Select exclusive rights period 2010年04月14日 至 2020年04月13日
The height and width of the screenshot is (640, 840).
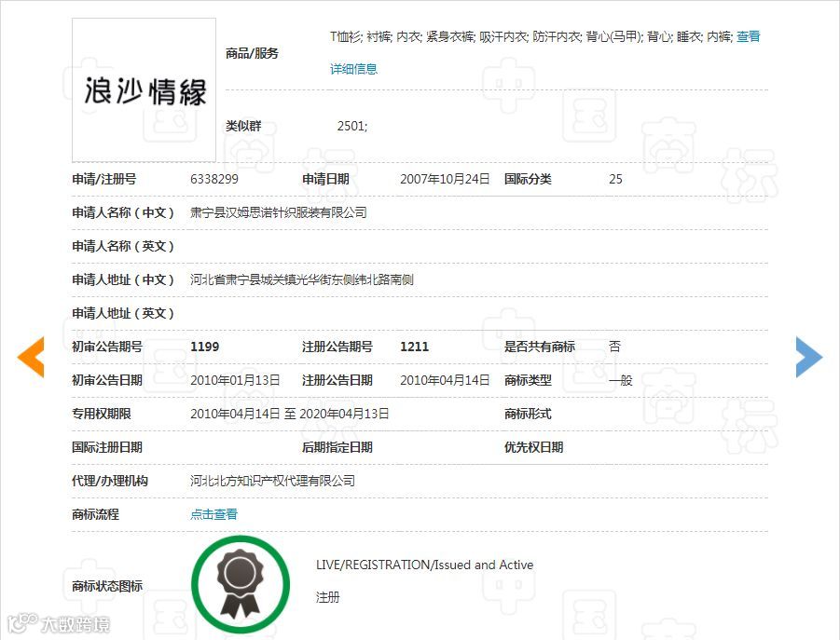[x=290, y=414]
